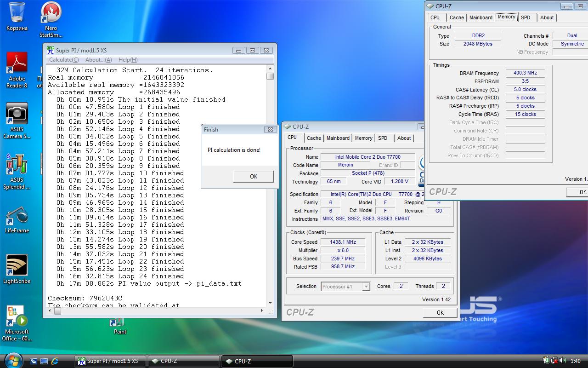Viewport: 588px width, 368px height.
Task: Select Cache tab in CPU-Z processor window
Action: pos(314,138)
